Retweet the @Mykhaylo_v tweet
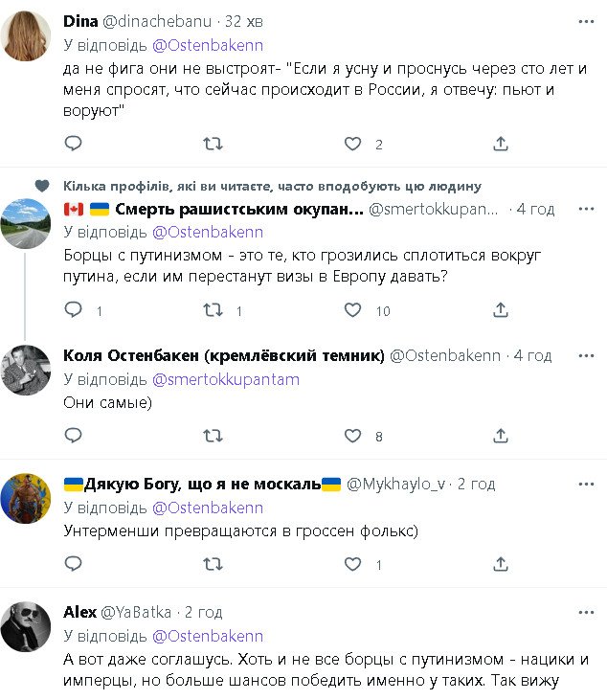 (214, 564)
